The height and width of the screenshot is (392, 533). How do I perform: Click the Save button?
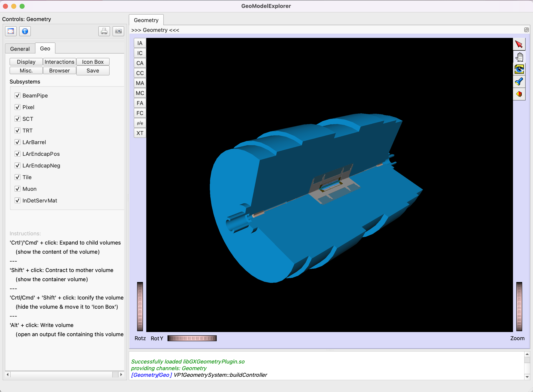93,70
